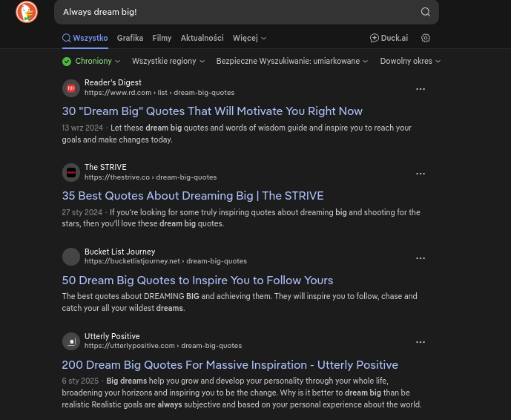Open more options for The STRIVE result
The height and width of the screenshot is (420, 511).
(421, 174)
